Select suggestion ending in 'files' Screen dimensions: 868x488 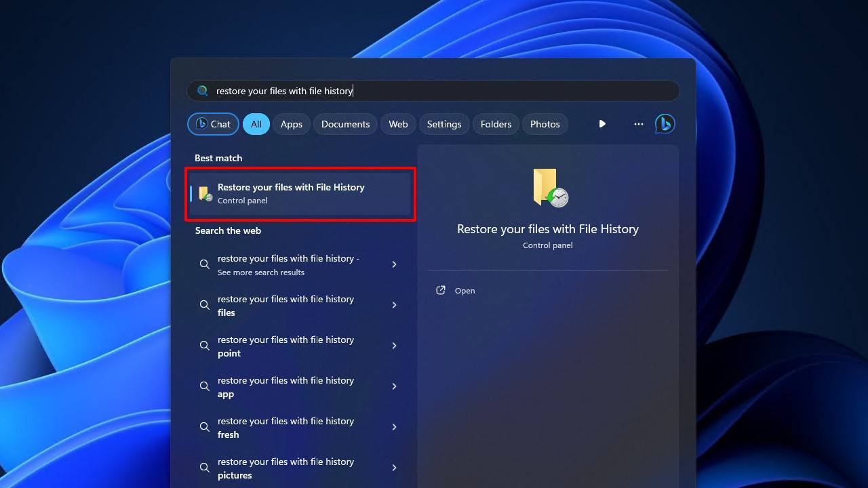coord(300,305)
